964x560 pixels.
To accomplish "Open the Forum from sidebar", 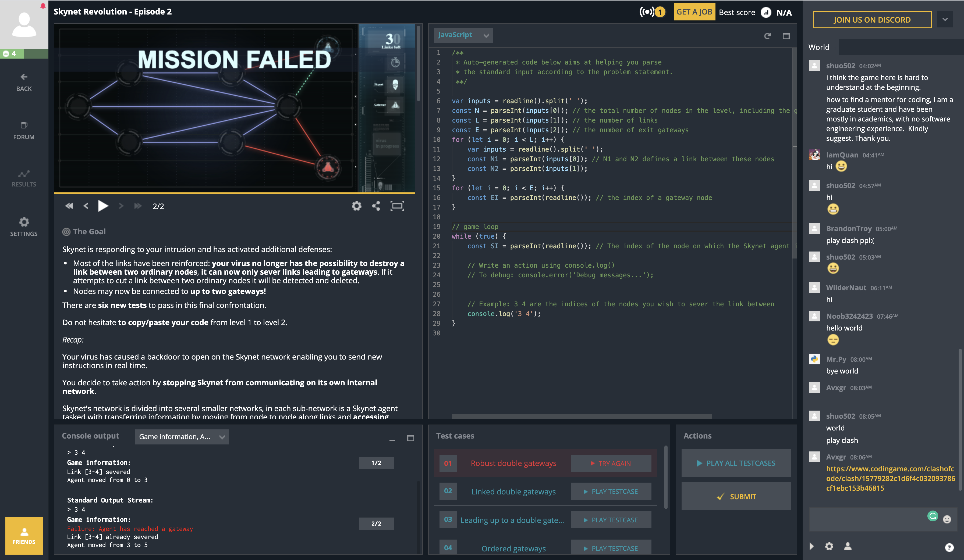I will pyautogui.click(x=24, y=130).
